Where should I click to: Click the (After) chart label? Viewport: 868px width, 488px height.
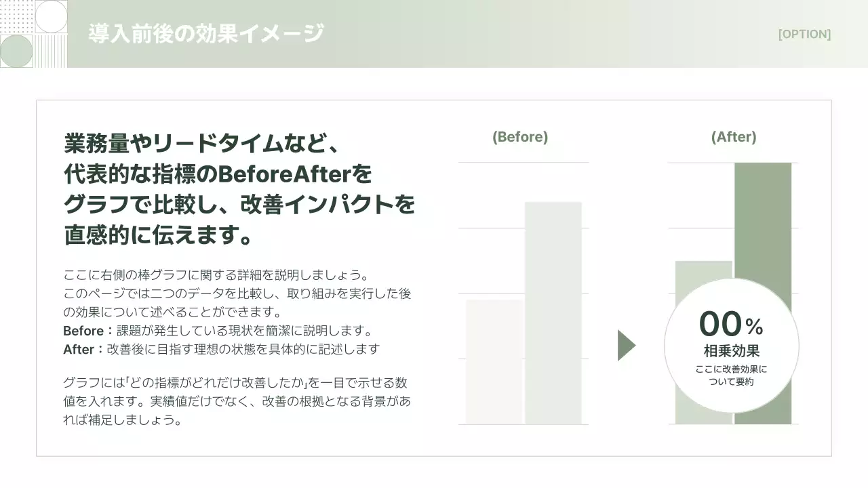734,137
